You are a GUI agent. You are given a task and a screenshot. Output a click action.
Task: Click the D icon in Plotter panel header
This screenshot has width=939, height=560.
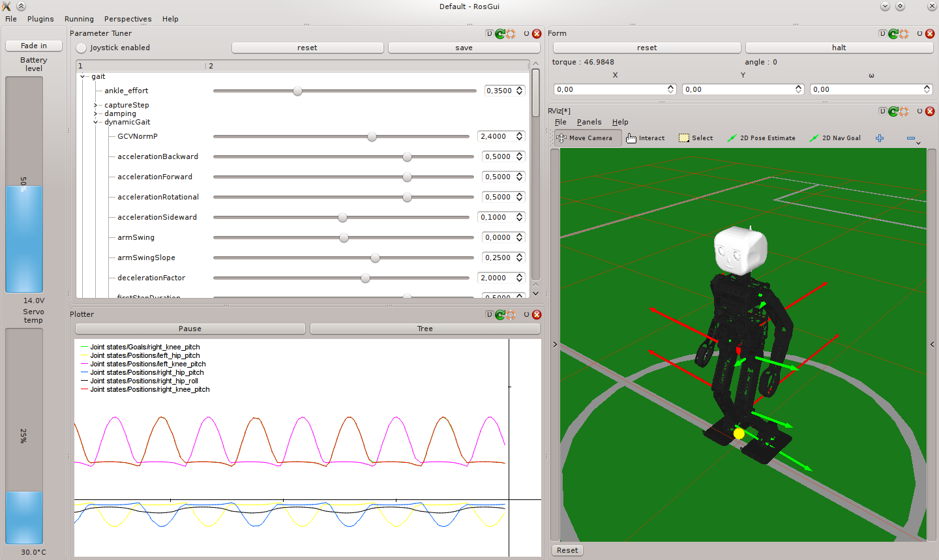[x=489, y=314]
